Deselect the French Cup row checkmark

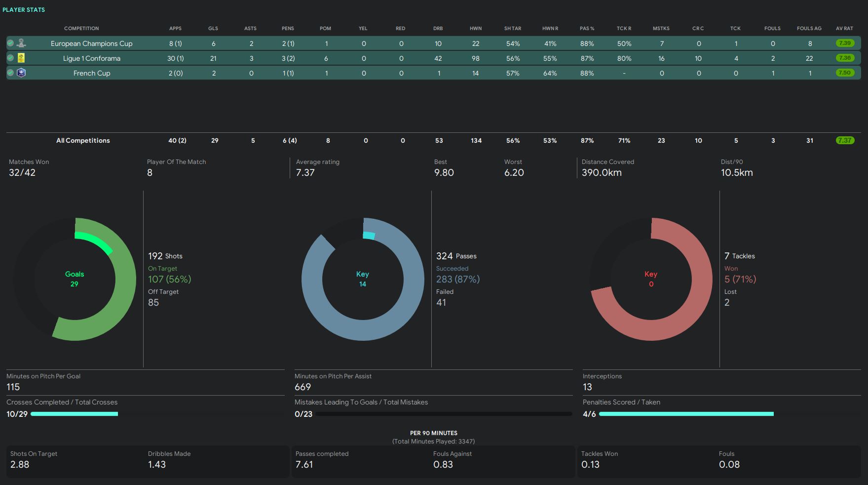click(x=10, y=73)
